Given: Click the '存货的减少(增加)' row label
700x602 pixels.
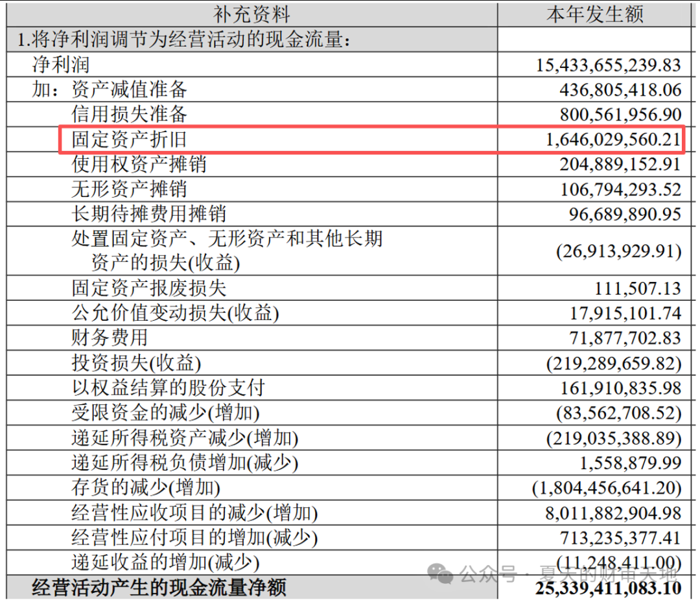Looking at the screenshot, I should pyautogui.click(x=146, y=487).
